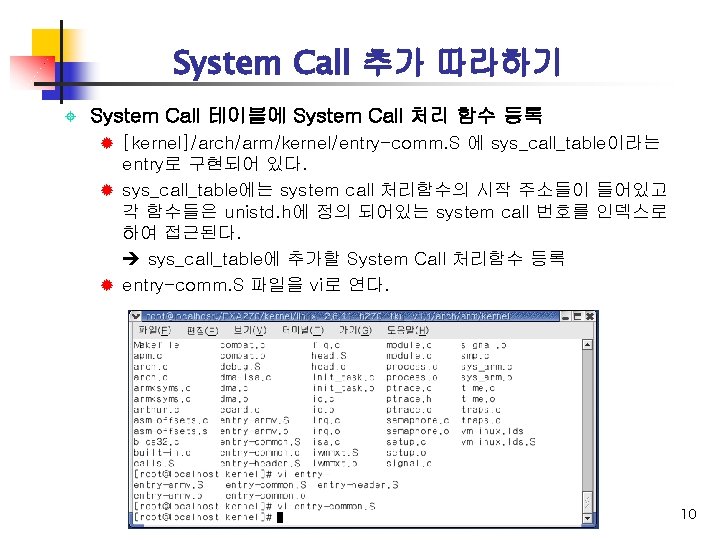This screenshot has width=720, height=540.
Task: Select time.o in the listing
Action: click(478, 399)
